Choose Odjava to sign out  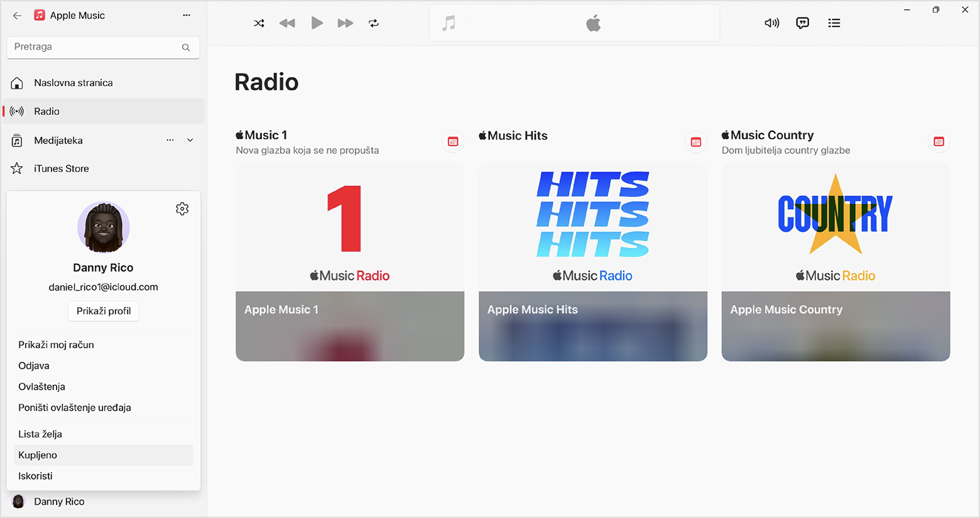coord(34,365)
